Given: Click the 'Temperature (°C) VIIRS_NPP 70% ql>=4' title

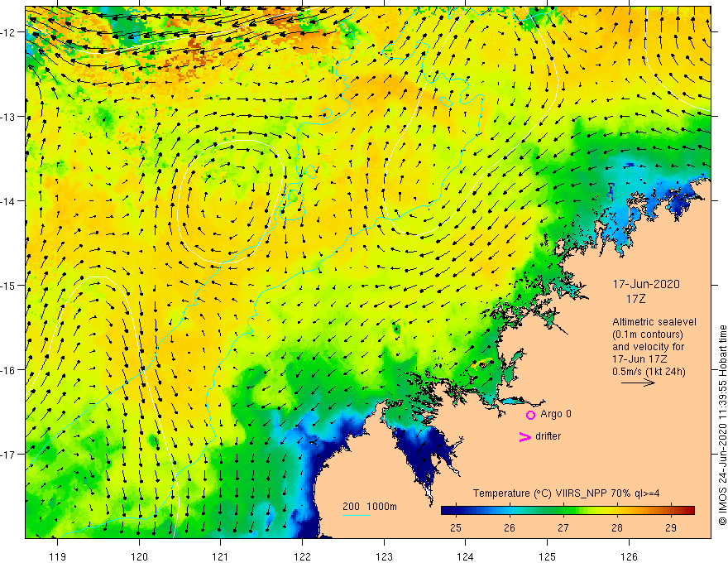Looking at the screenshot, I should [x=566, y=493].
